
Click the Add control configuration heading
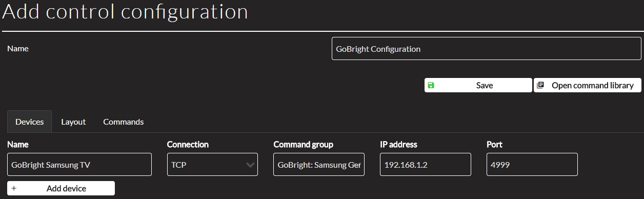pyautogui.click(x=125, y=12)
